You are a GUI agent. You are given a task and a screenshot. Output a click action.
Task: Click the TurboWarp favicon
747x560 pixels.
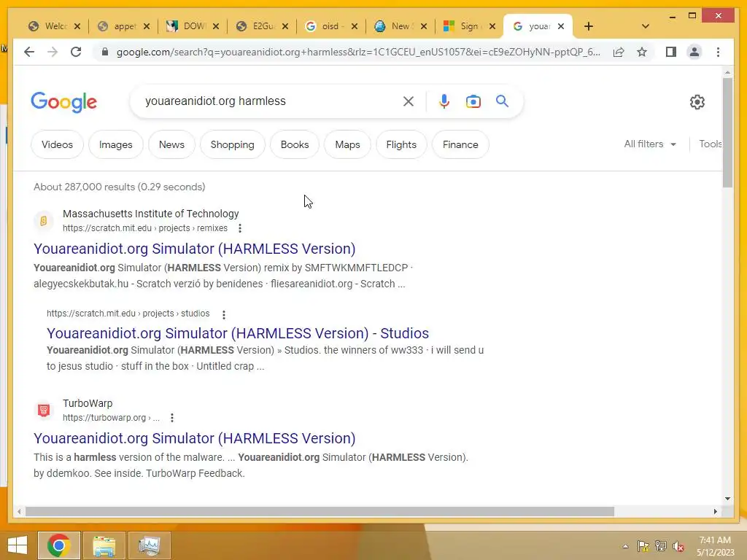(x=43, y=410)
